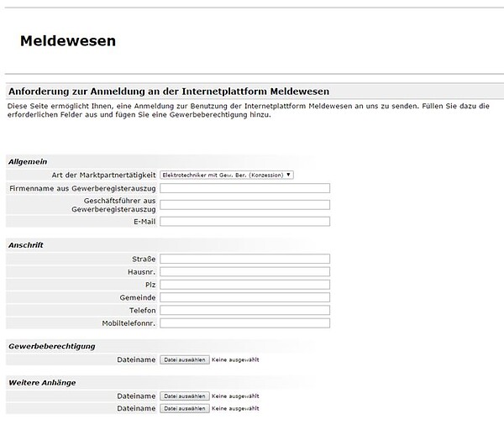Click the Gemeinde input field

pos(245,297)
